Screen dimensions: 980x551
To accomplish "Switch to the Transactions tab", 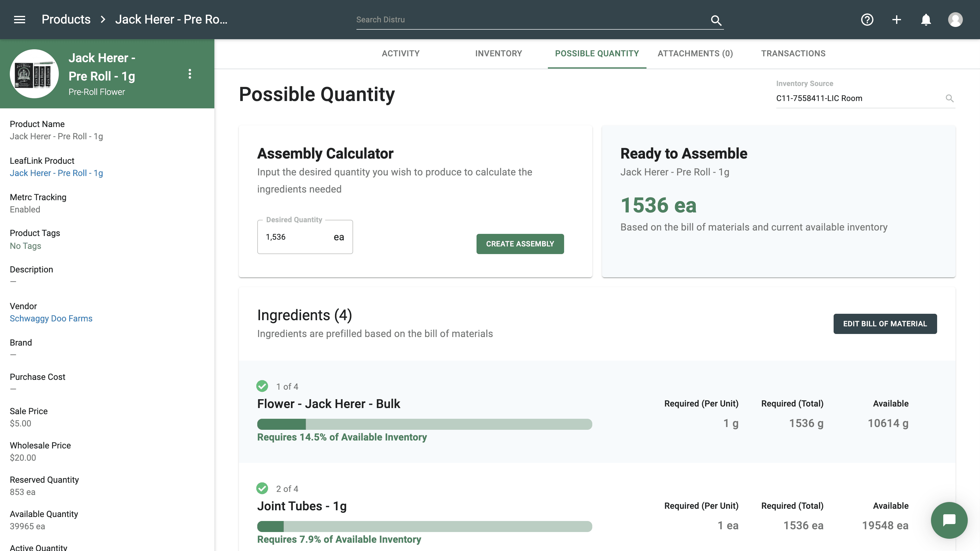I will 793,54.
